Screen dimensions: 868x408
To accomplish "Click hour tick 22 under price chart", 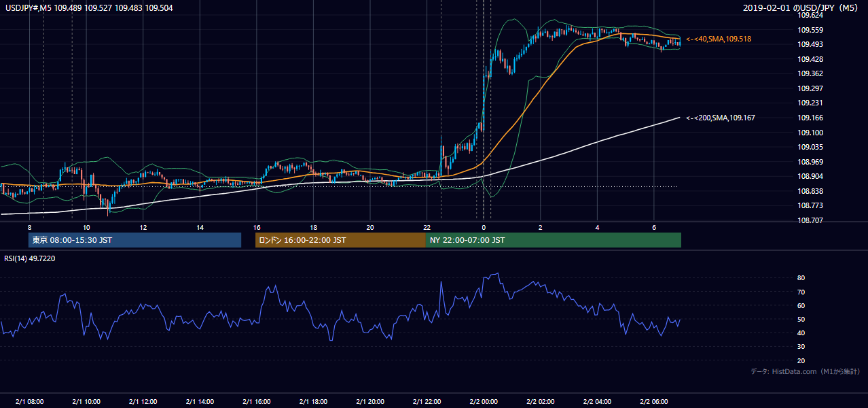I will 427,227.
